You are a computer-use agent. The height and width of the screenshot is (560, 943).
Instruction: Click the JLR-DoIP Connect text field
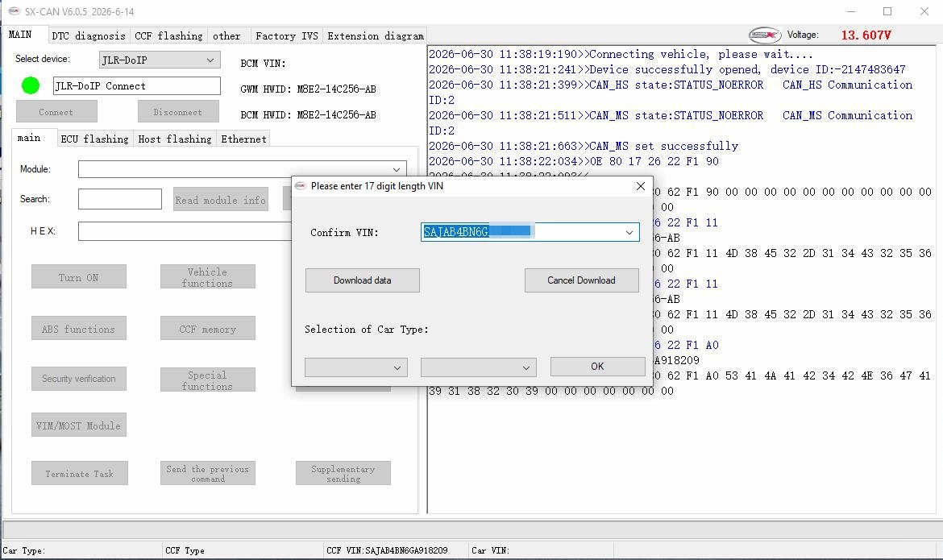(x=136, y=86)
